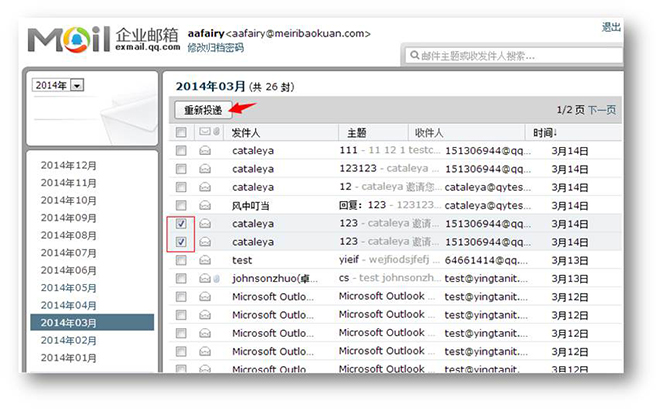Click the 退出 logout link

[x=611, y=27]
